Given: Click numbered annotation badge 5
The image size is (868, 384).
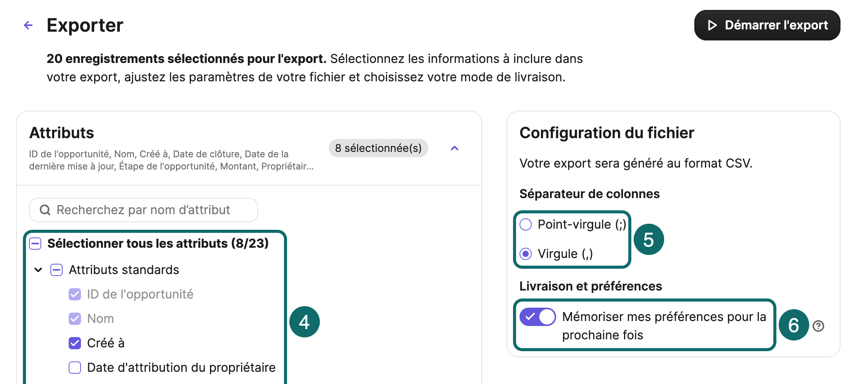Looking at the screenshot, I should (649, 239).
